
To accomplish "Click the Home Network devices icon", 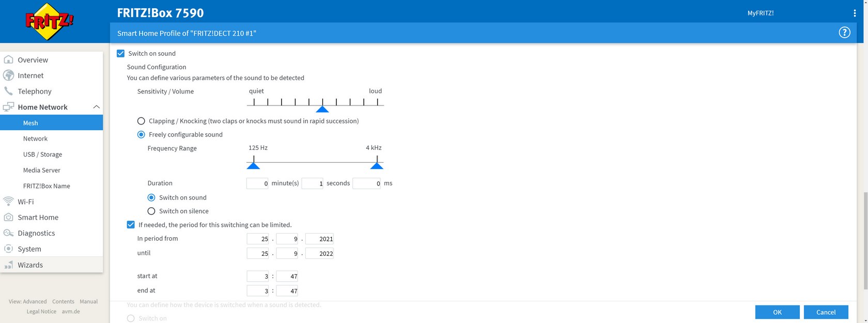I will click(x=8, y=107).
